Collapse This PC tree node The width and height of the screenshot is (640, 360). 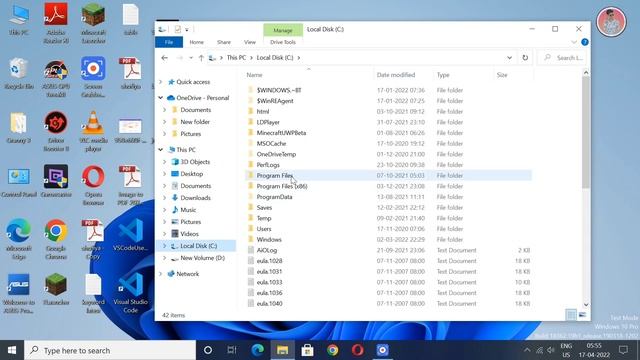161,149
